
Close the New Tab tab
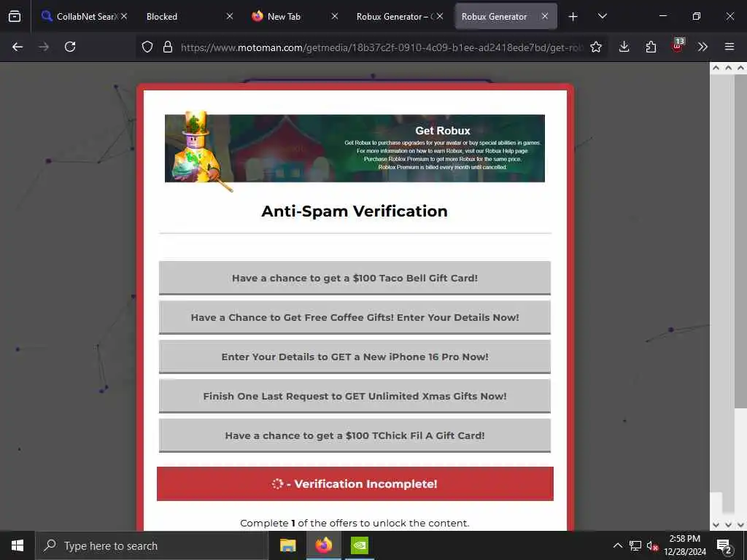(x=335, y=16)
